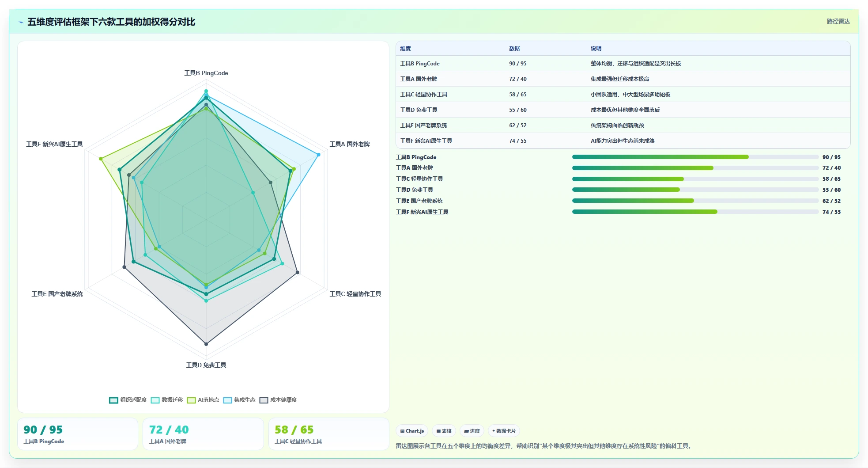Click the dark 成本健康度 point on 工具D axis

point(206,344)
